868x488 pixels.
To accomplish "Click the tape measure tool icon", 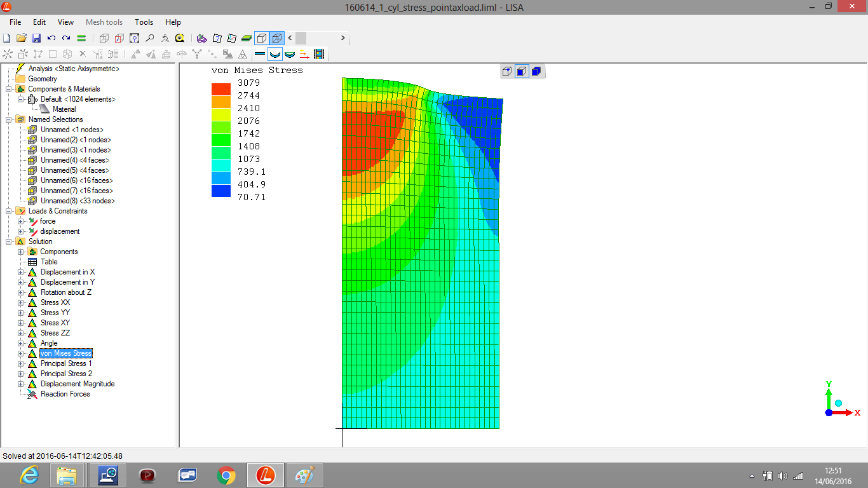I will [180, 38].
